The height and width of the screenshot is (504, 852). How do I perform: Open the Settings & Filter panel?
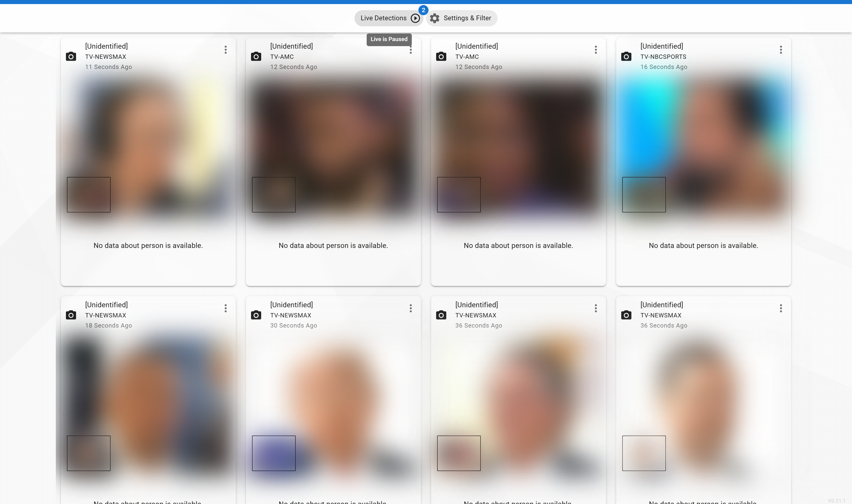coord(461,18)
